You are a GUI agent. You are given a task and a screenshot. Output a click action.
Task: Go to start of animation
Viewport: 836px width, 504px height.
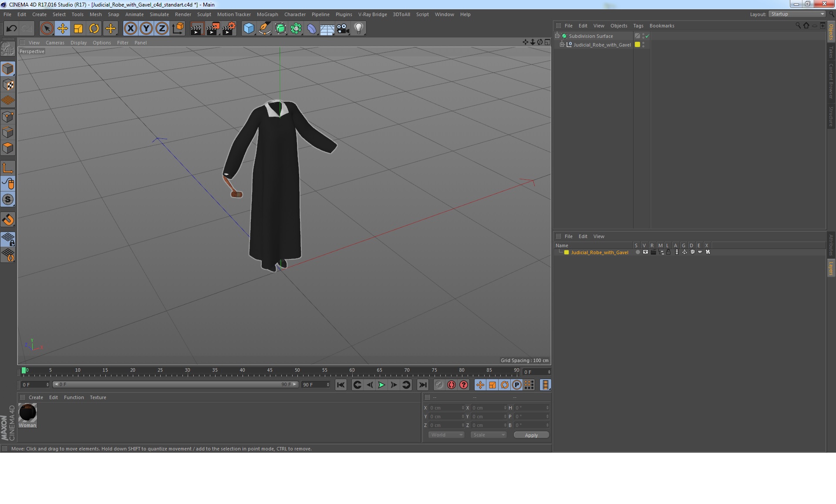(341, 385)
